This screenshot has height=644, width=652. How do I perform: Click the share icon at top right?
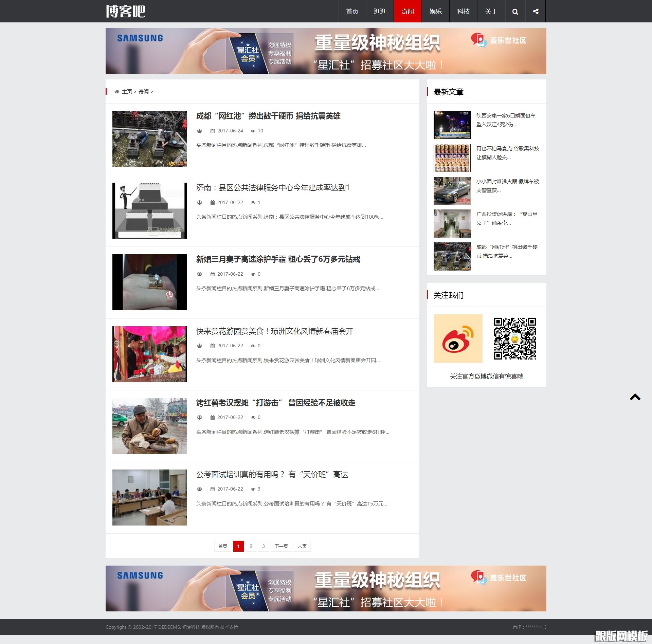pyautogui.click(x=536, y=11)
